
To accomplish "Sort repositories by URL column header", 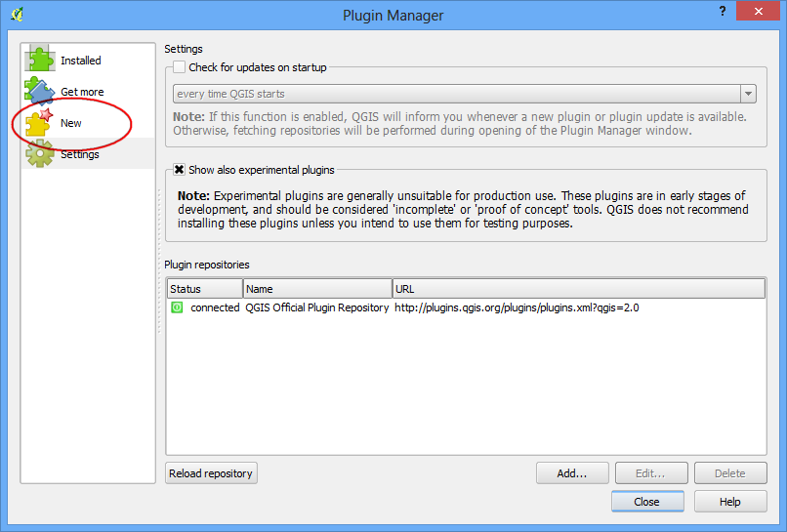I will point(579,289).
